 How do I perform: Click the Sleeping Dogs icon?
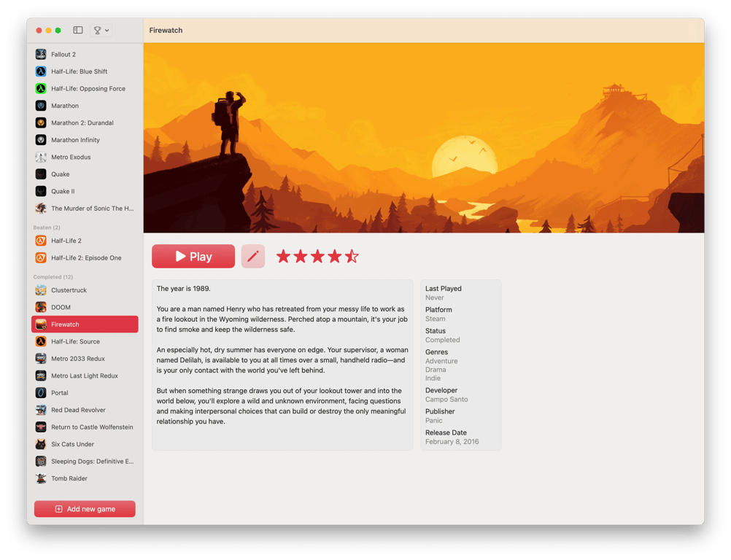point(41,462)
